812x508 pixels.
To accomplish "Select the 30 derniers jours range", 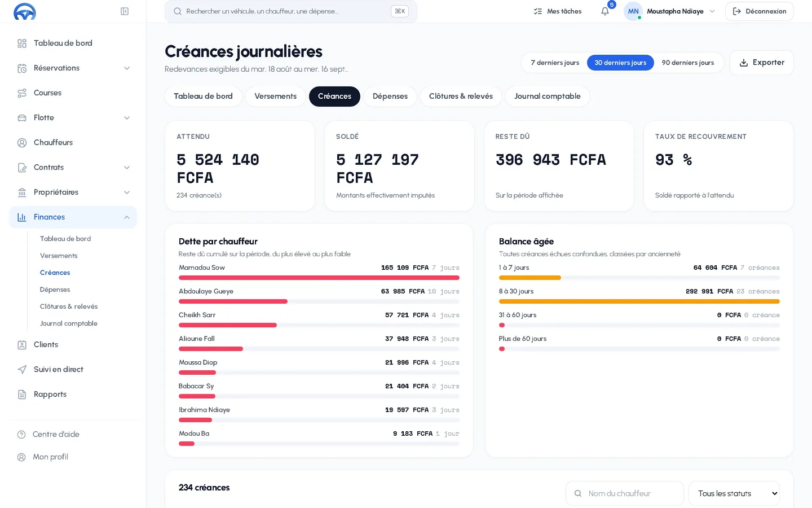I will (620, 63).
